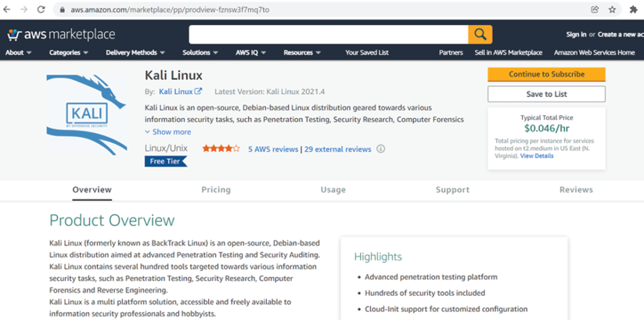Expand the description with Show more
The width and height of the screenshot is (644, 320).
coord(168,132)
